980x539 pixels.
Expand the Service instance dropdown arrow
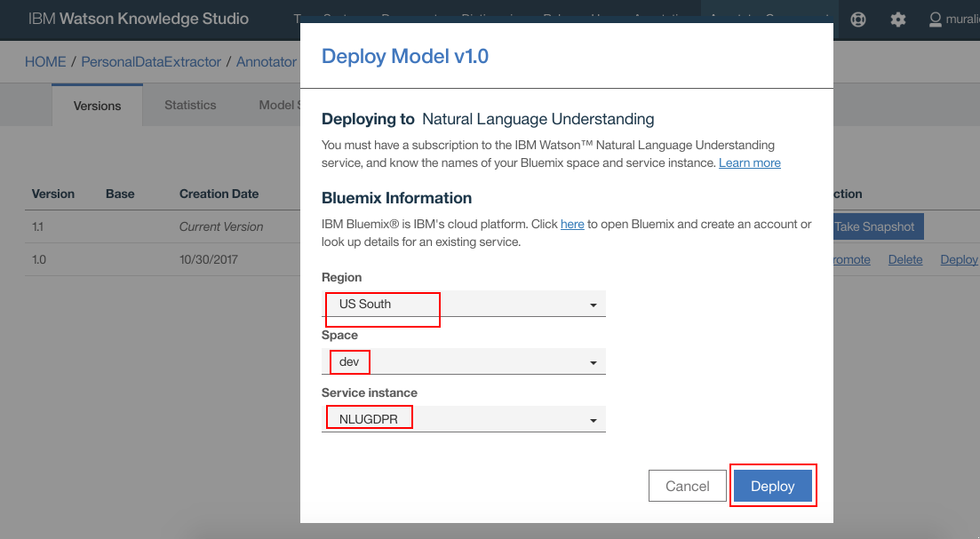594,420
